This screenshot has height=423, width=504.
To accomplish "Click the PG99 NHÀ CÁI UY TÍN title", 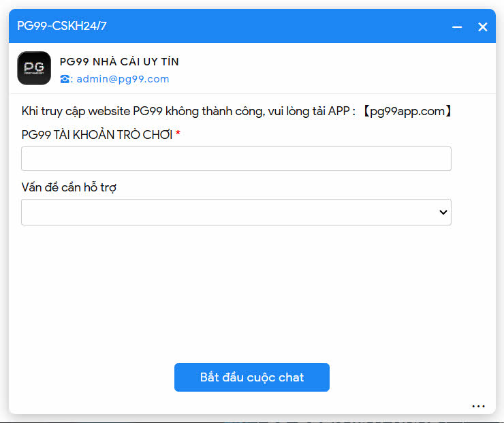I will pyautogui.click(x=119, y=61).
